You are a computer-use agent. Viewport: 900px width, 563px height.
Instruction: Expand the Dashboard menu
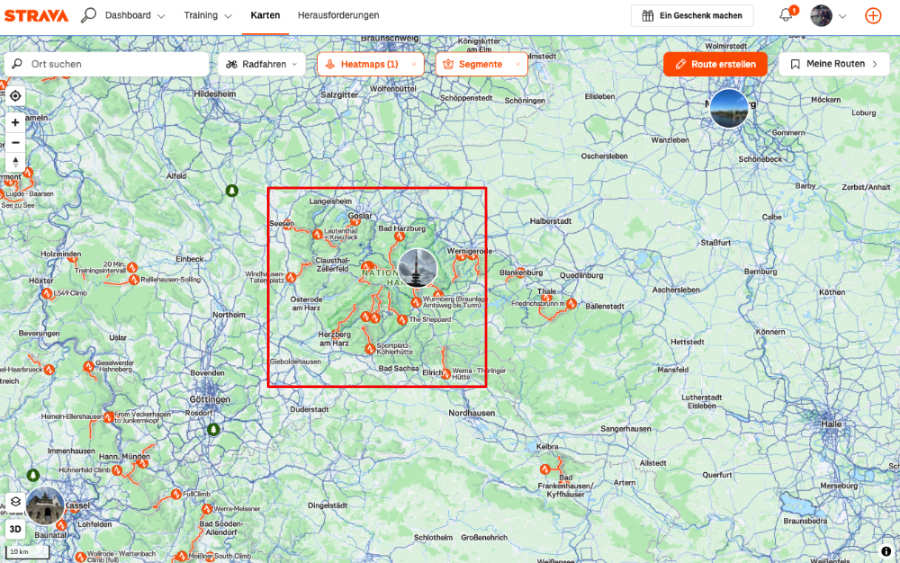tap(135, 15)
